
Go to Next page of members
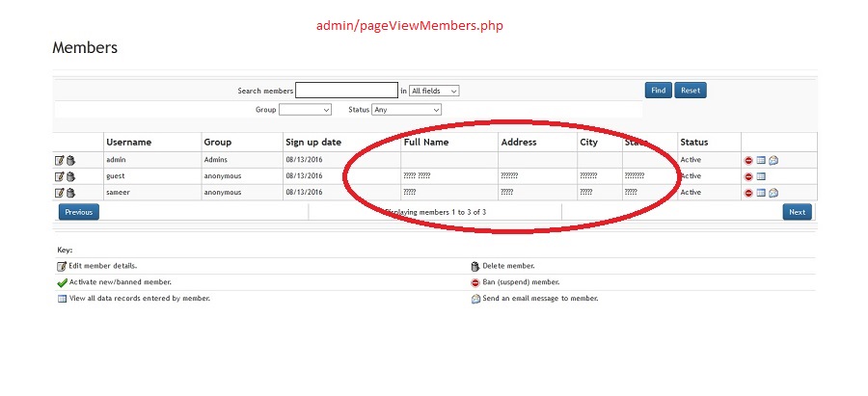pos(798,212)
